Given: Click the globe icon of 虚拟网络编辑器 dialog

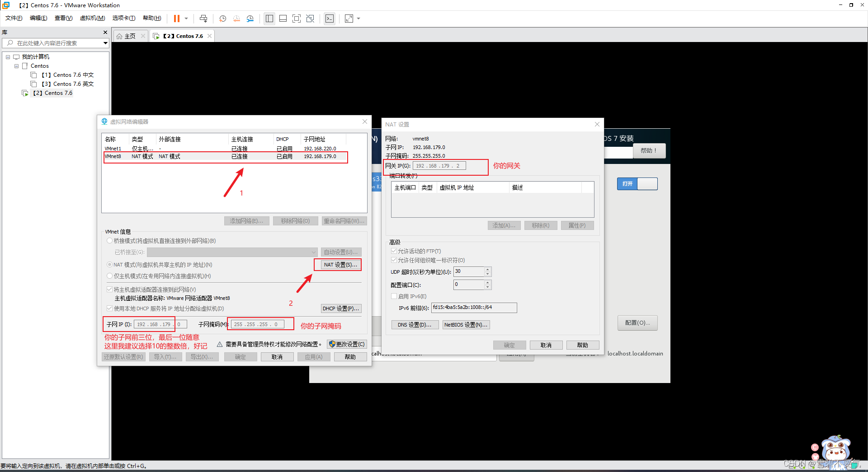Looking at the screenshot, I should pyautogui.click(x=104, y=122).
